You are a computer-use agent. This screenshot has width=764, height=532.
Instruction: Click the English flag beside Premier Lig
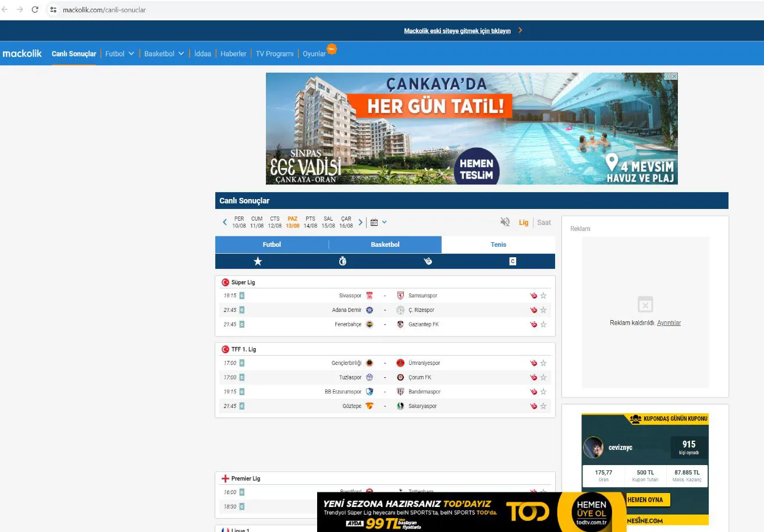tap(225, 478)
